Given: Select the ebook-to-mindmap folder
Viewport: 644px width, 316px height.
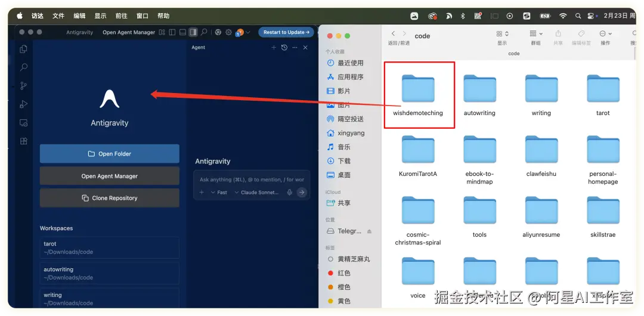Looking at the screenshot, I should click(x=479, y=160).
